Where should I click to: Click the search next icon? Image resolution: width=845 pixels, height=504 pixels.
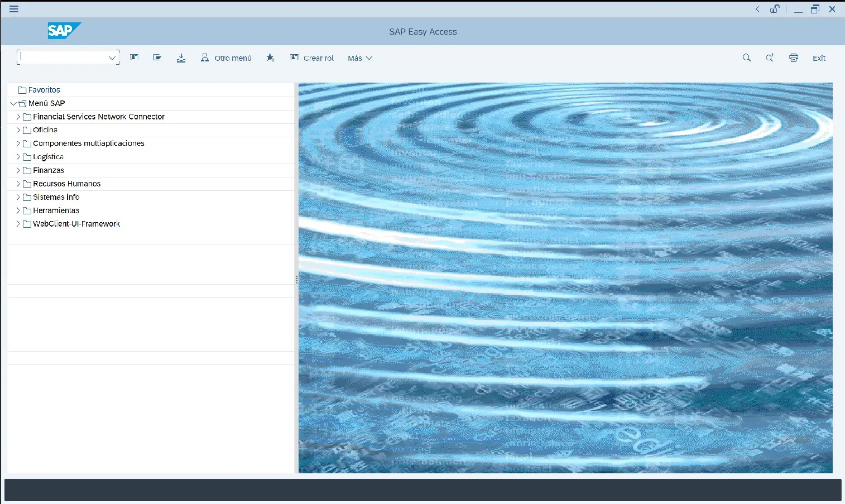[770, 57]
